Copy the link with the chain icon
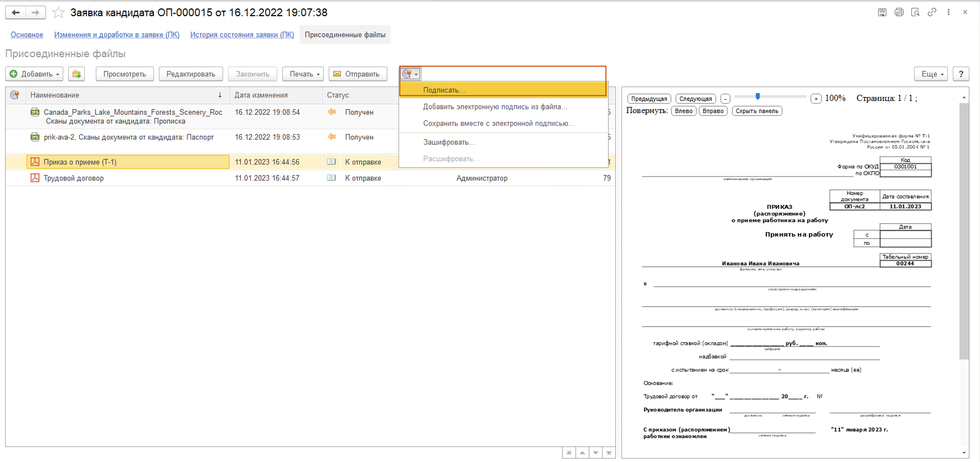The width and height of the screenshot is (980, 462). 932,12
